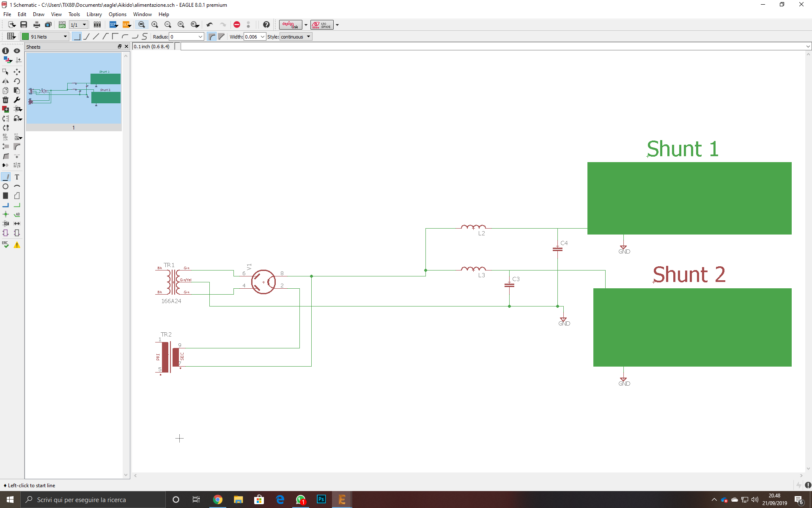Viewport: 812px width, 508px height.
Task: Click the green 91 Nets color swatch
Action: tap(25, 36)
